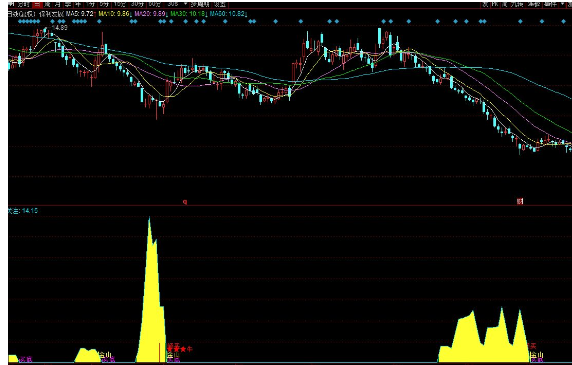Click the 14.89 high price marker

click(x=60, y=28)
